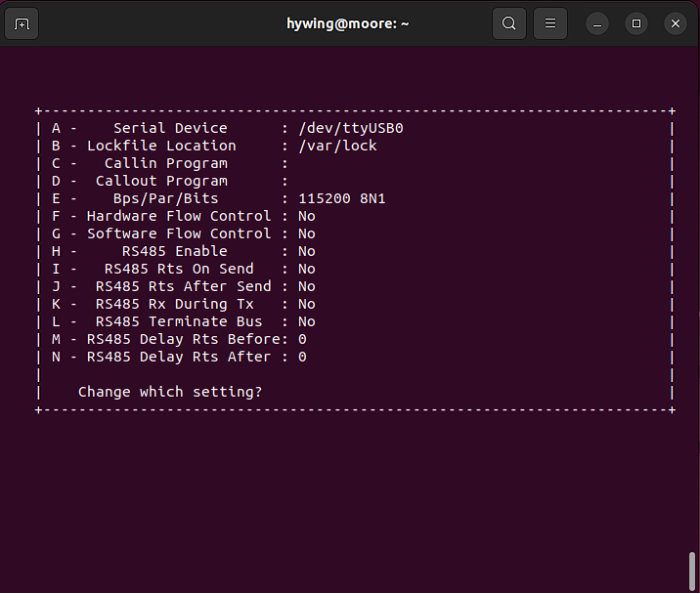Click the hywing@moore window title

[347, 23]
